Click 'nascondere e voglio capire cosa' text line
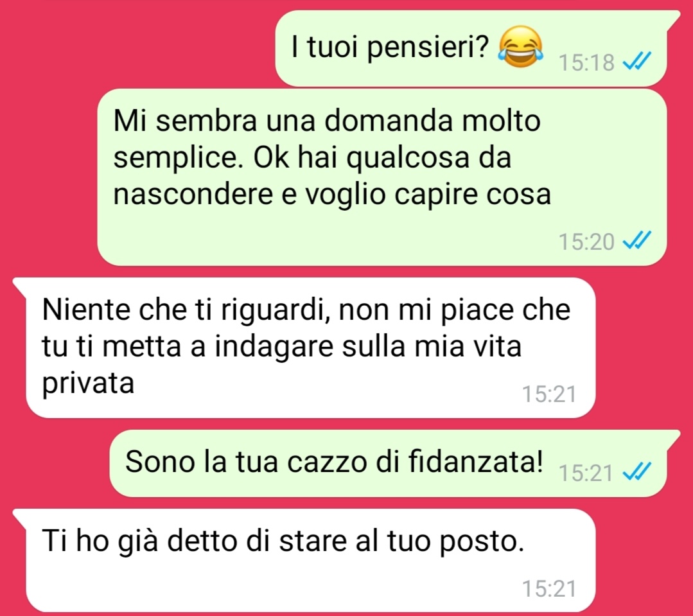 tap(332, 193)
